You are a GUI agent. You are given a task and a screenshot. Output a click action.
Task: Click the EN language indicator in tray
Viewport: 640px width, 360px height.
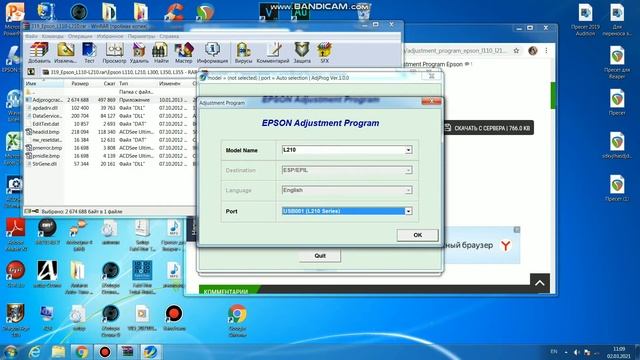(x=554, y=352)
